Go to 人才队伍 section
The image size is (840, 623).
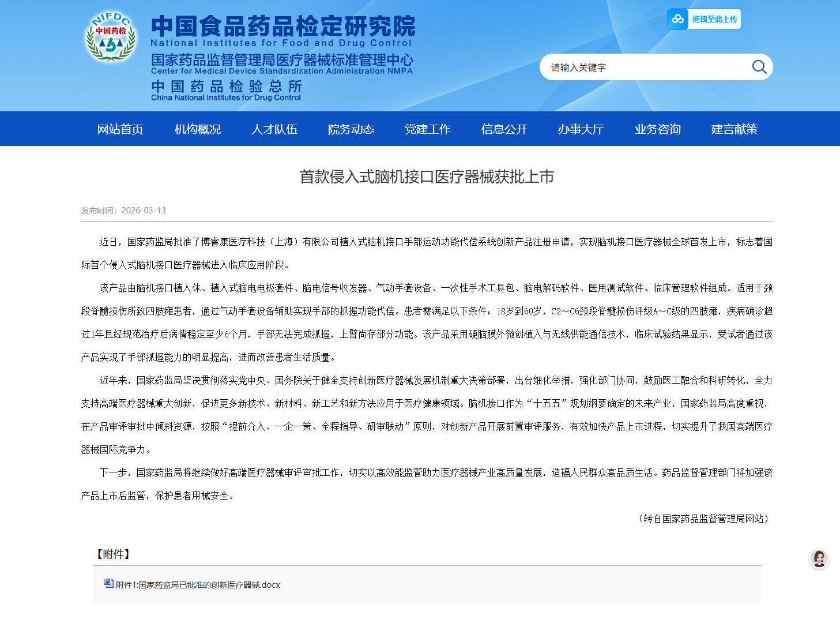[274, 129]
